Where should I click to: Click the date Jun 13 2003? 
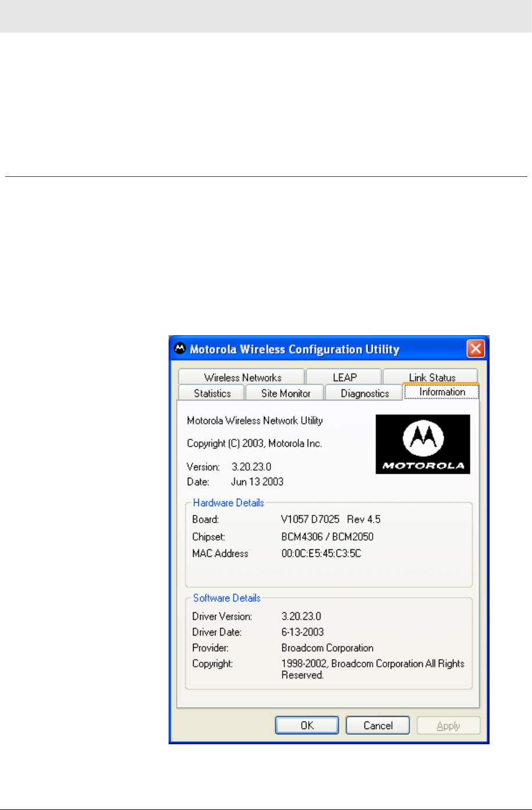click(257, 482)
